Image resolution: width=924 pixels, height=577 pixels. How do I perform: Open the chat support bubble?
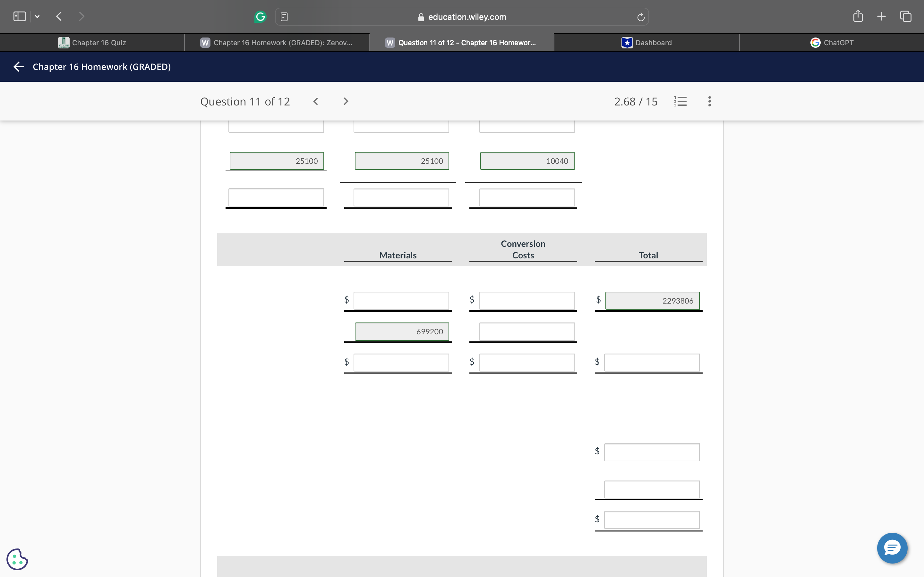pyautogui.click(x=892, y=548)
